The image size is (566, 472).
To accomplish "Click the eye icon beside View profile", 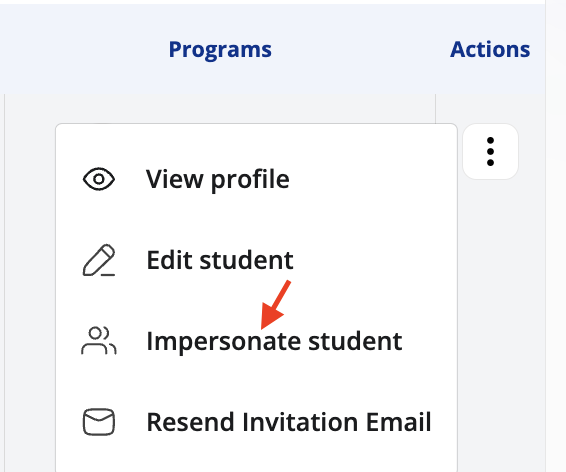I will [99, 179].
